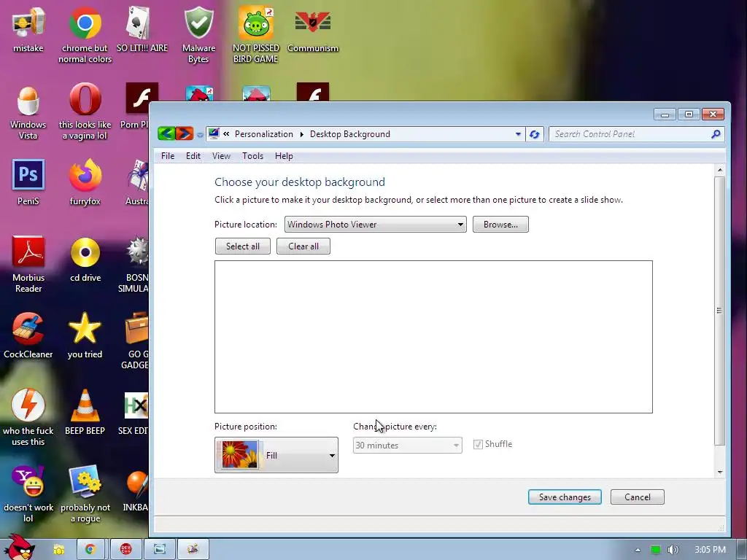Switch to Chrome in the taskbar

(90, 549)
